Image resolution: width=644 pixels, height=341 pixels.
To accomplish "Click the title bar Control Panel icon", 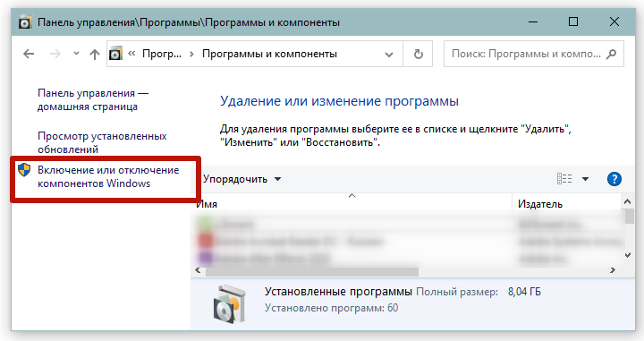I will point(25,21).
